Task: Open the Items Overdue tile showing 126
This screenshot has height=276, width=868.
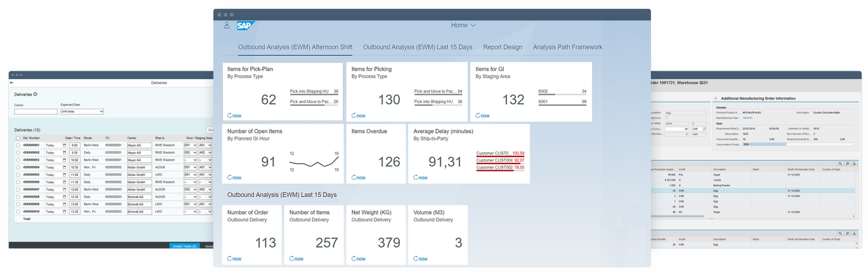Action: click(375, 153)
